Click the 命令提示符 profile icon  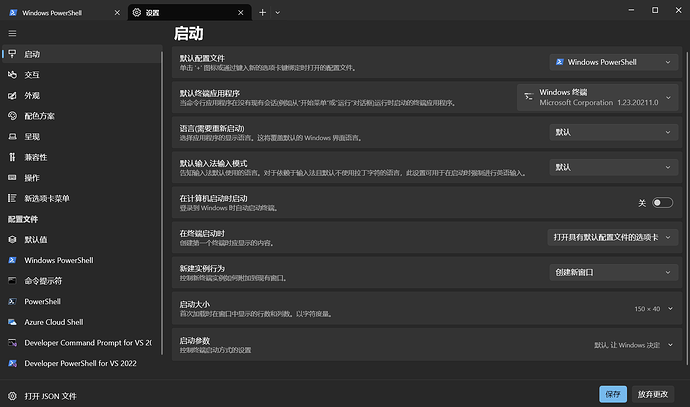(12, 281)
